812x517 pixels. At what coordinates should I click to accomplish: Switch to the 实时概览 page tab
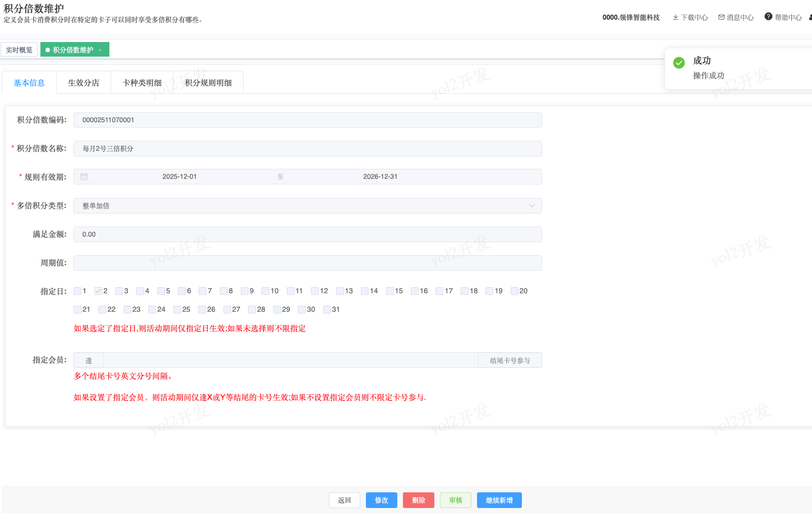19,50
